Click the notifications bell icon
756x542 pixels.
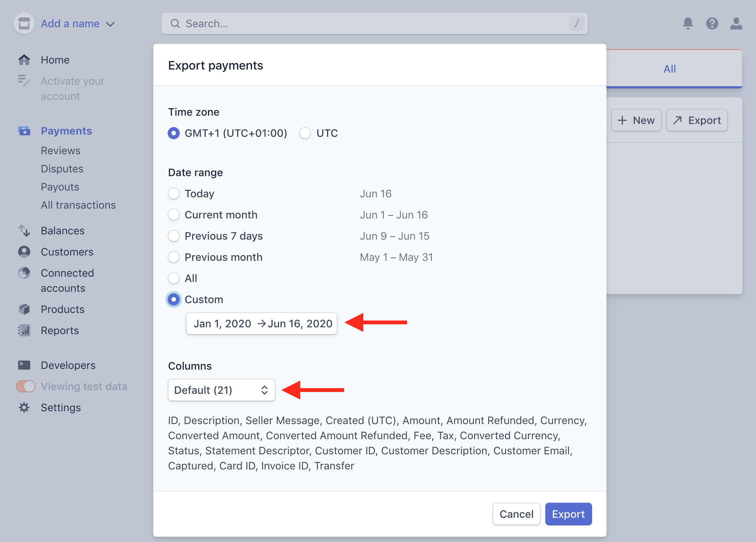(688, 23)
